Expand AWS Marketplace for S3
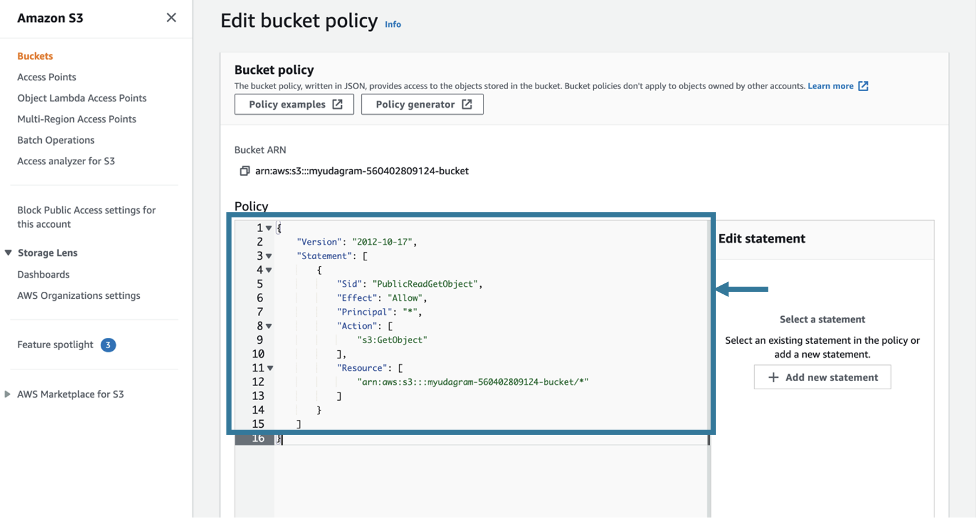 [7, 394]
